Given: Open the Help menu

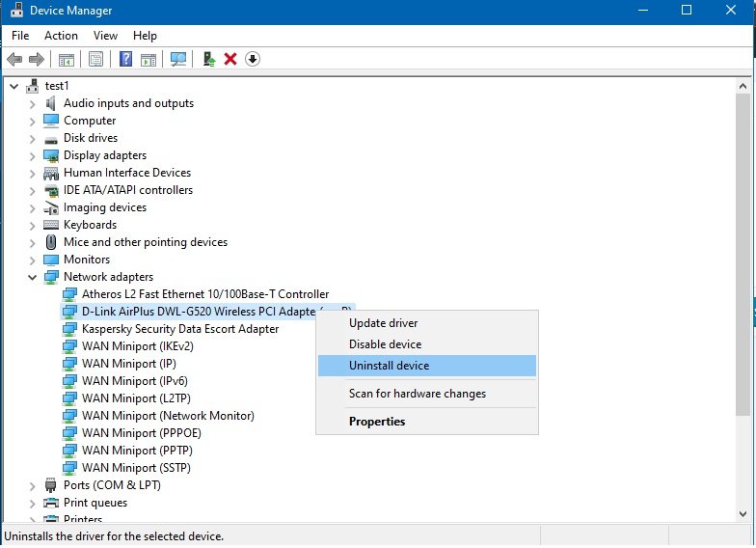Looking at the screenshot, I should coord(145,36).
